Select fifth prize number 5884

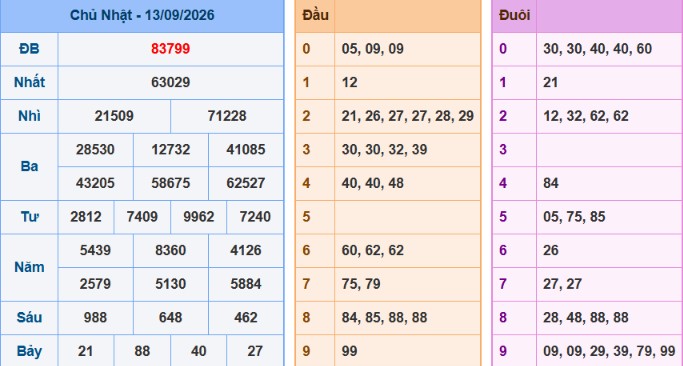point(246,284)
